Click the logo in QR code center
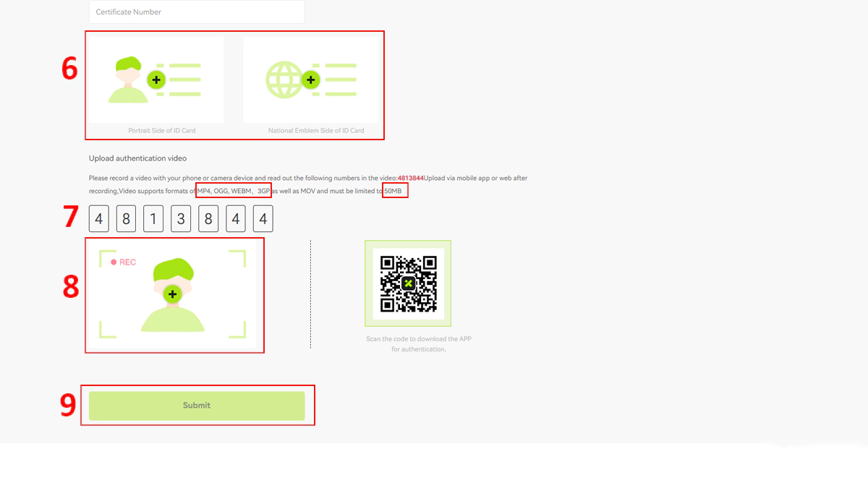This screenshot has height=488, width=868. 409,283
